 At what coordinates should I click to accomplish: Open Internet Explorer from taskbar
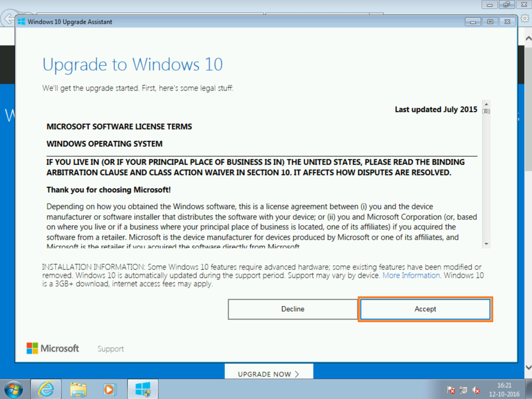[x=46, y=389]
